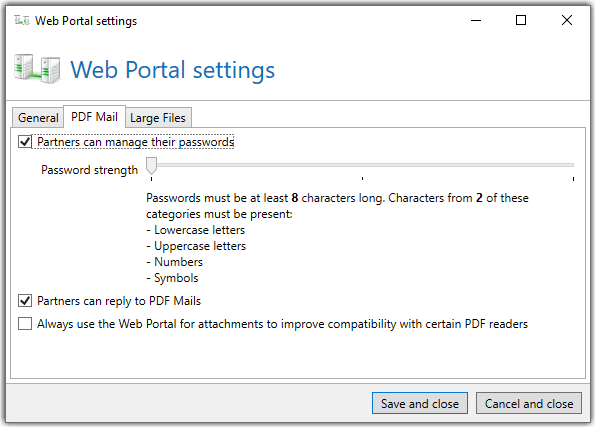Click the Cancel and close button

pyautogui.click(x=529, y=403)
